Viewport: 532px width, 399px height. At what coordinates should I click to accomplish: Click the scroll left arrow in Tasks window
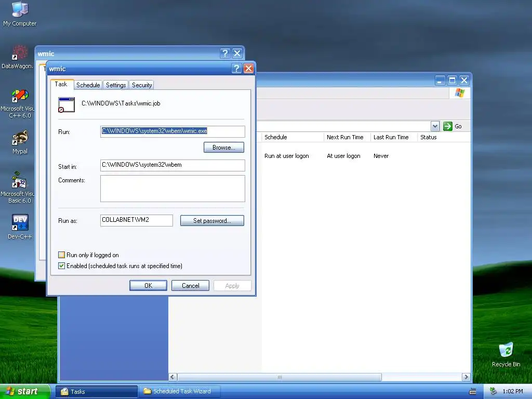point(172,377)
